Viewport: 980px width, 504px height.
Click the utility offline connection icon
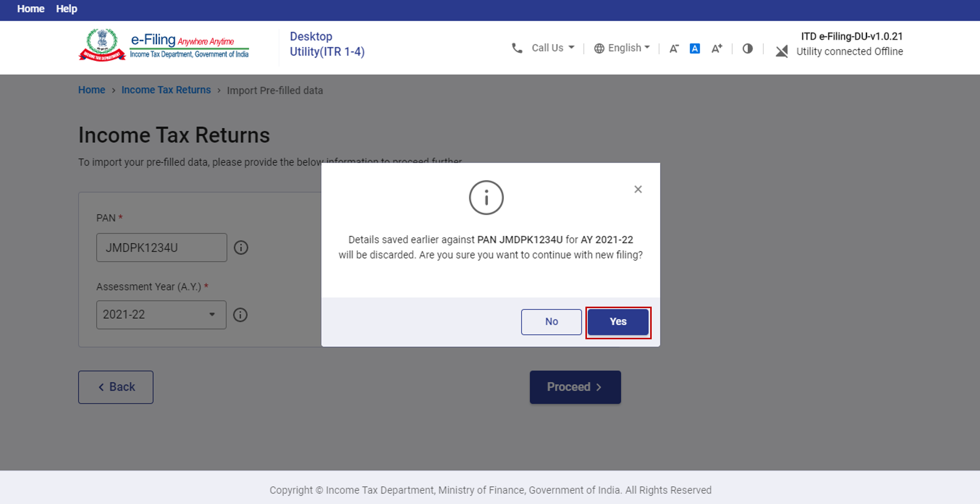tap(782, 51)
